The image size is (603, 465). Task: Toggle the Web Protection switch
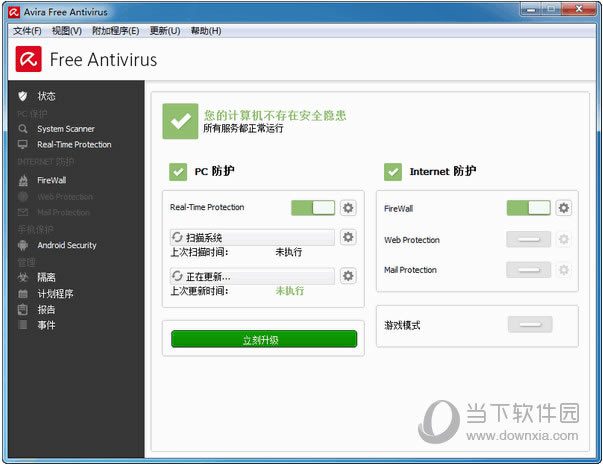tap(528, 240)
